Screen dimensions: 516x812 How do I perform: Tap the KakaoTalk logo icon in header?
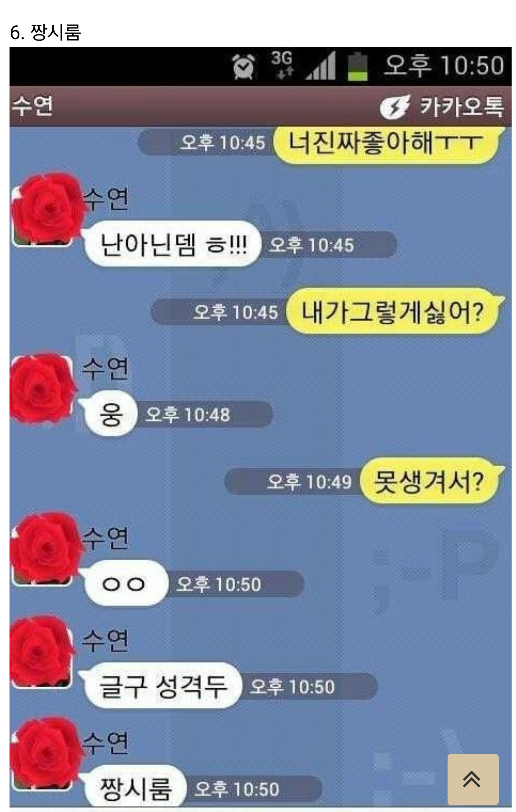(394, 107)
